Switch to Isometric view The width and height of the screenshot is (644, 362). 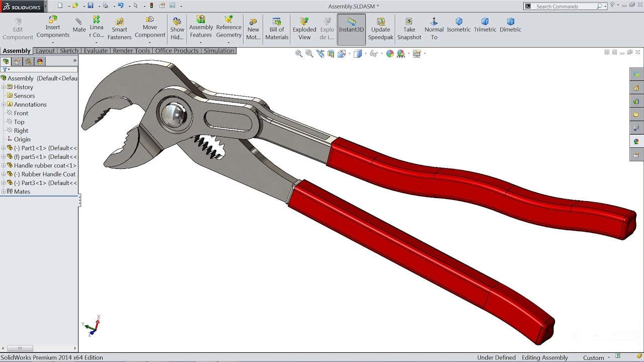pos(459,25)
